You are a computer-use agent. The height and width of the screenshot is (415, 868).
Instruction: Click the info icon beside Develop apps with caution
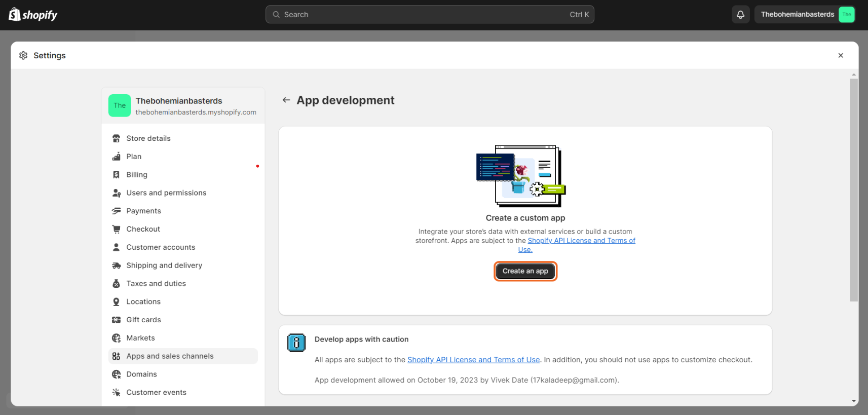[296, 343]
